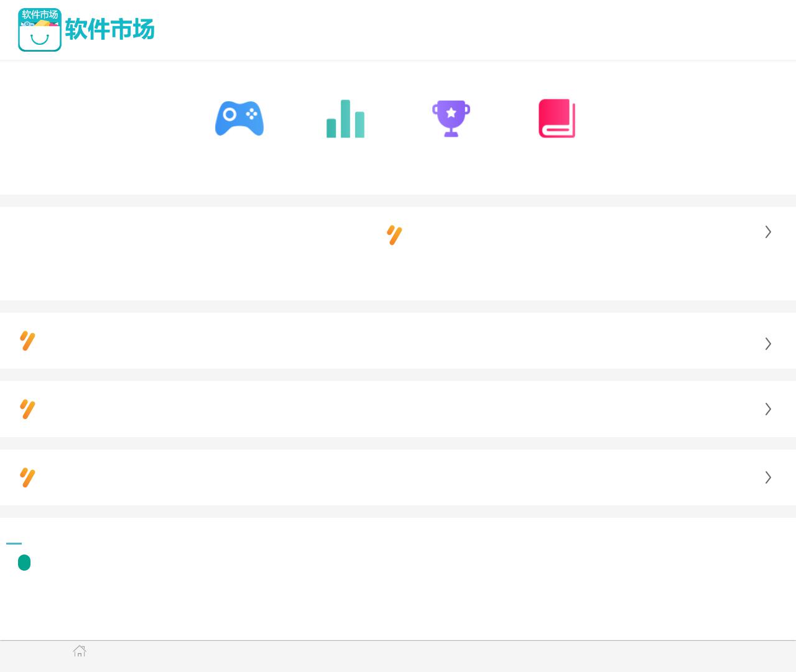This screenshot has width=796, height=672.
Task: Open the pink book category icon
Action: coord(557,118)
